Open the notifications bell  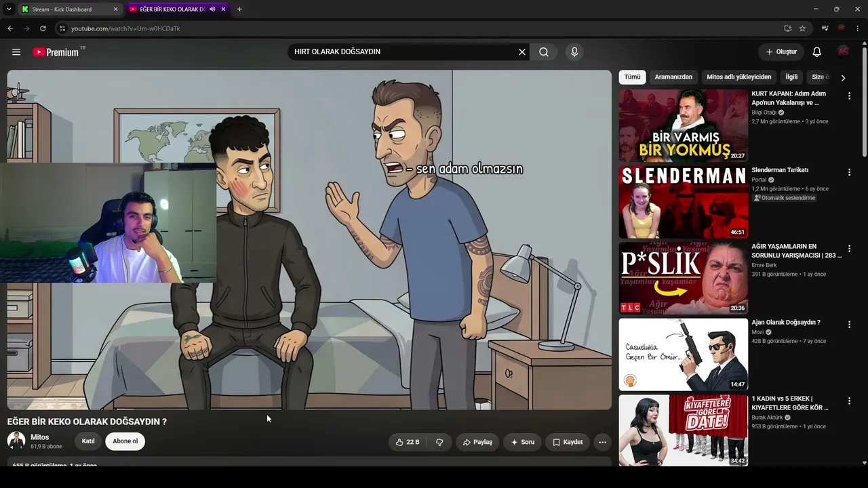click(817, 52)
